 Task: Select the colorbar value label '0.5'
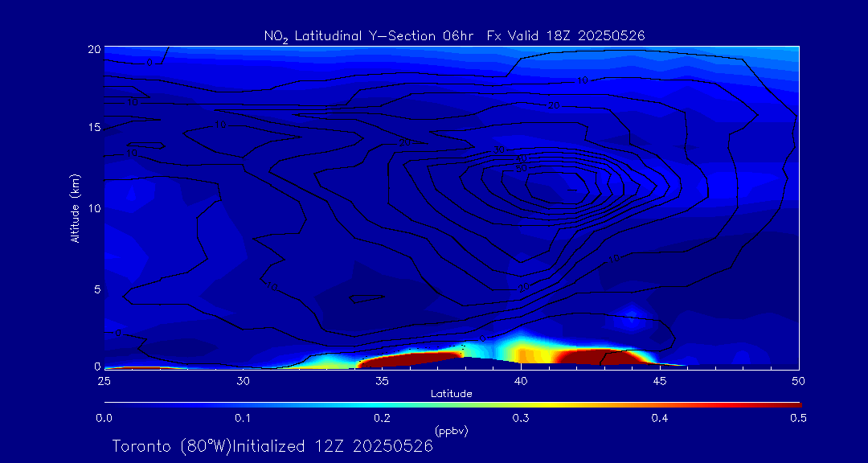(798, 419)
